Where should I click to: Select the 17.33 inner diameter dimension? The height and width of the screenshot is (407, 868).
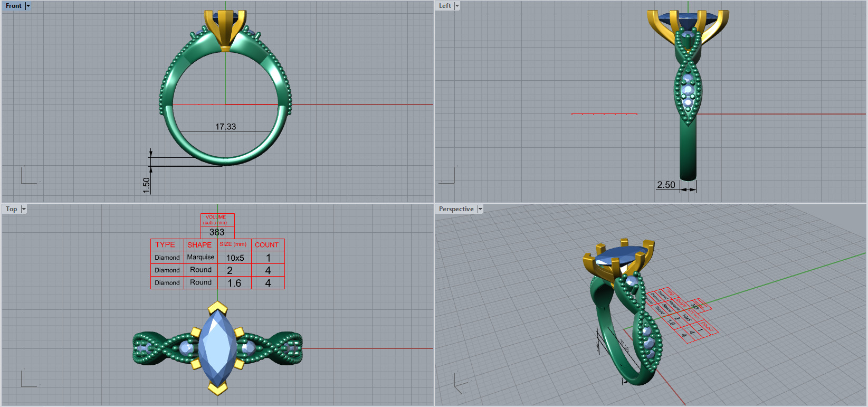(x=225, y=127)
